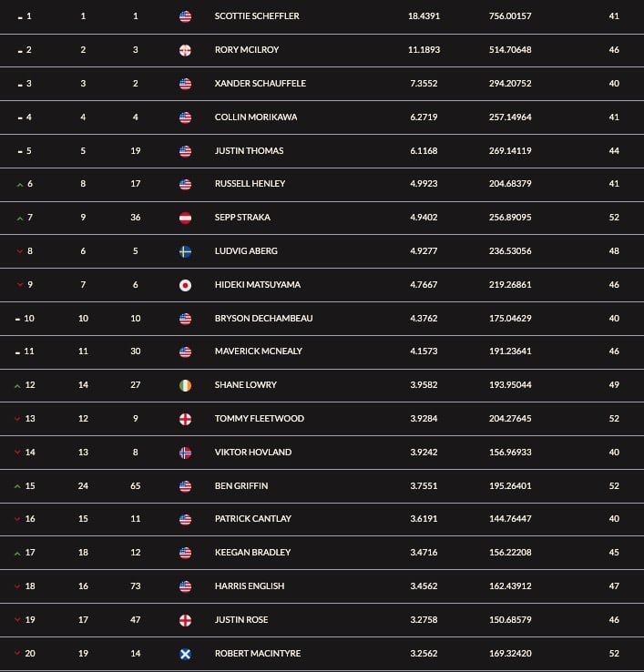Image resolution: width=644 pixels, height=672 pixels.
Task: Open Xander Schauffele's player link
Action: pyautogui.click(x=261, y=84)
